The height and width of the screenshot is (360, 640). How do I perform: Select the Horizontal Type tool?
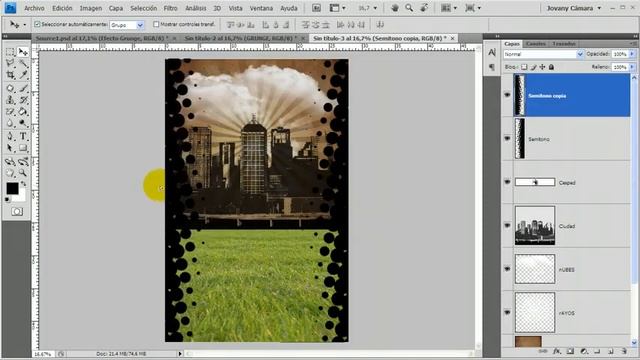click(23, 137)
